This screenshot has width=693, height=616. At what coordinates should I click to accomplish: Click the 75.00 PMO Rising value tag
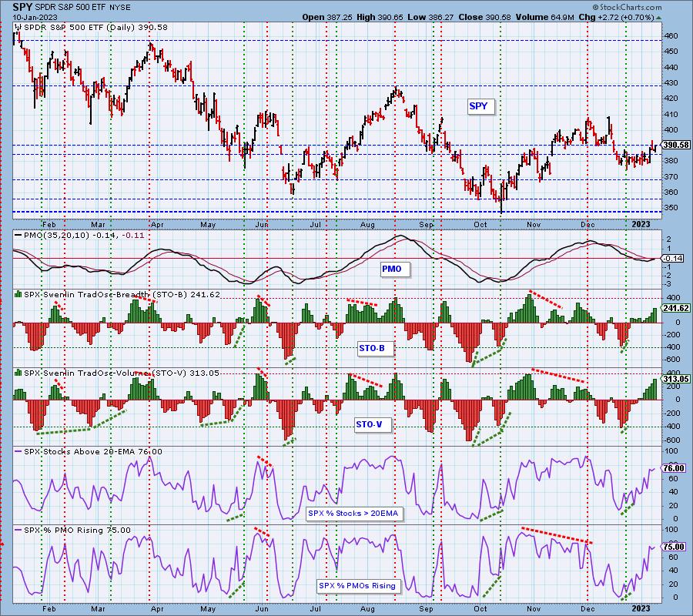pyautogui.click(x=675, y=547)
